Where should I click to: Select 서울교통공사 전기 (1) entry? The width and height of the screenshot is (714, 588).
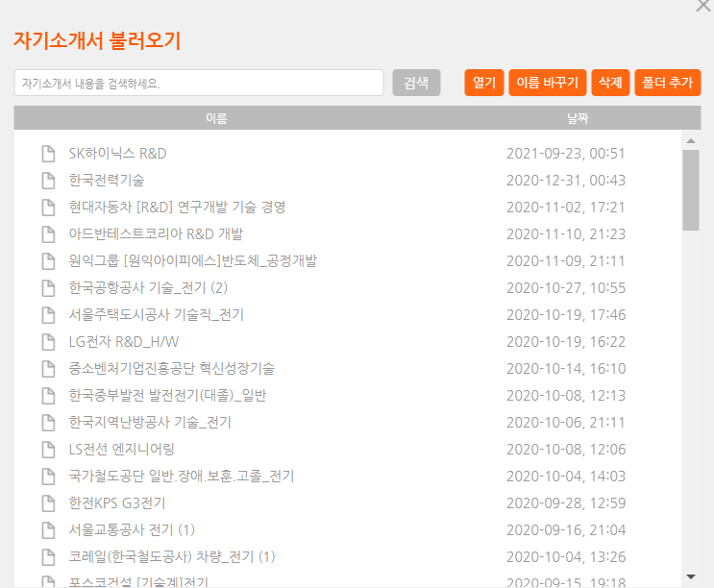tap(132, 529)
